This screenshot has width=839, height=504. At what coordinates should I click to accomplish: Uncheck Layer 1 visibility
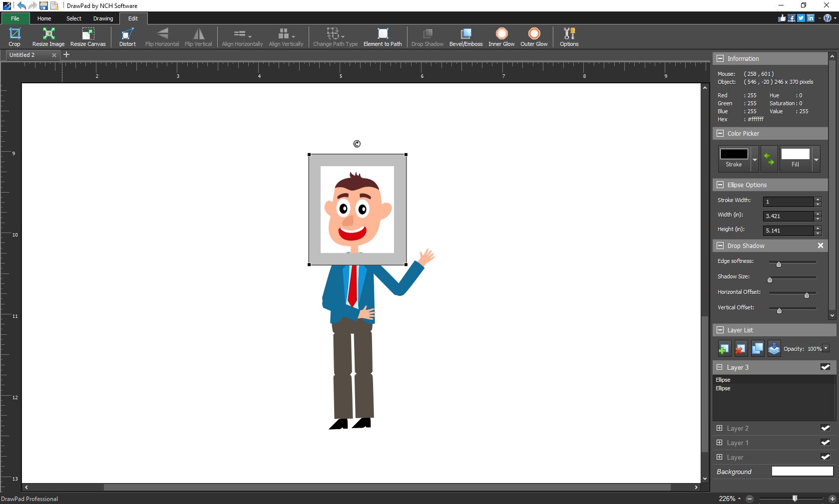click(825, 443)
